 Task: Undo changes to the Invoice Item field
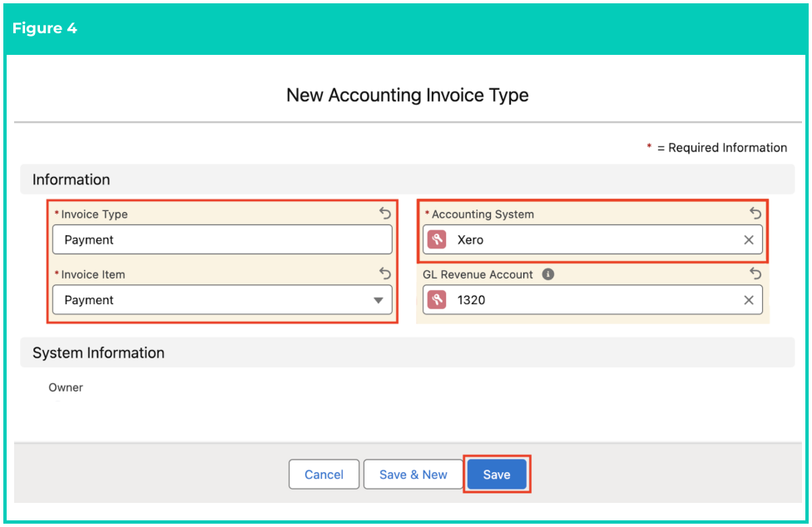(x=384, y=273)
